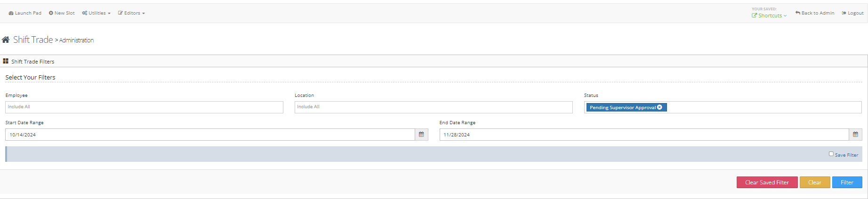Apply filters with the blue Filter button
The image size is (868, 199).
click(847, 183)
